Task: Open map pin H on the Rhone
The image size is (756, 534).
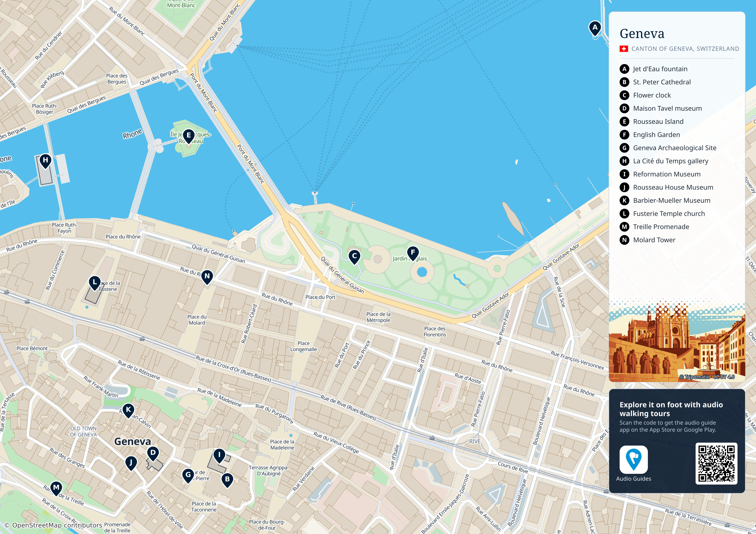Action: click(x=46, y=162)
